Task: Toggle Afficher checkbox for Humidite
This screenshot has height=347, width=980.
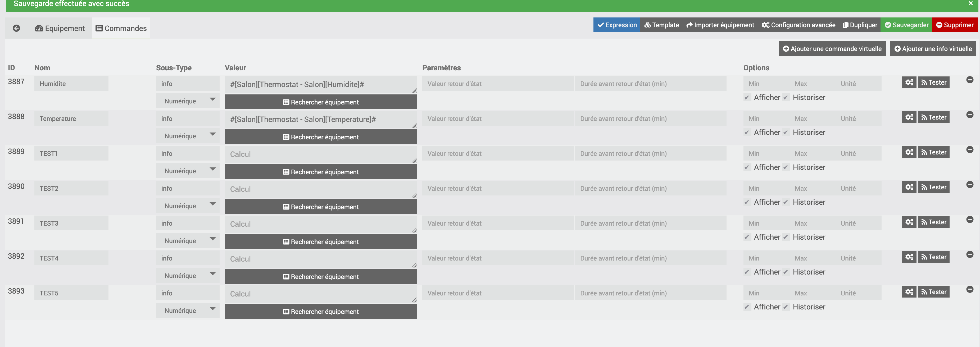Action: click(747, 97)
